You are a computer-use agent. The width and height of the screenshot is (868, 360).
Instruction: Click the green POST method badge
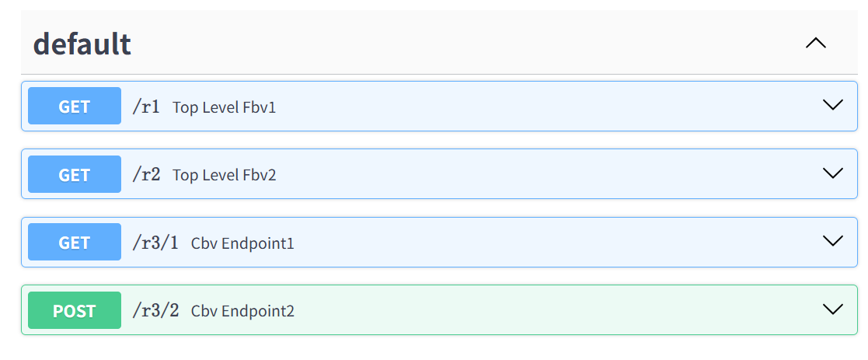[x=75, y=311]
